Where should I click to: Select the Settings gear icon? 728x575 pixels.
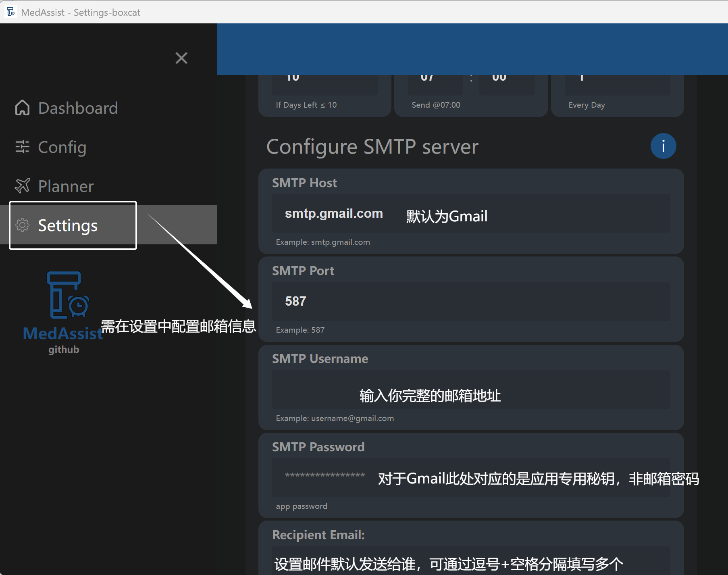tap(23, 225)
